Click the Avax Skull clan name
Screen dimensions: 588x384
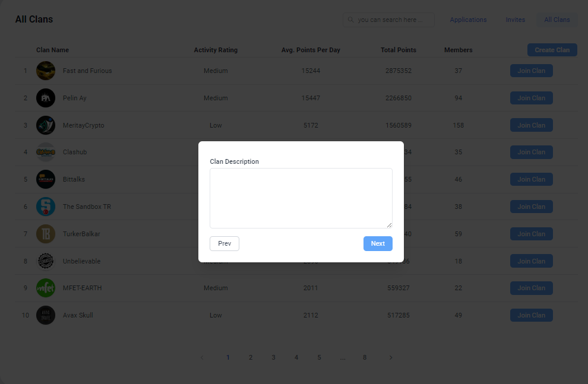[x=78, y=315]
